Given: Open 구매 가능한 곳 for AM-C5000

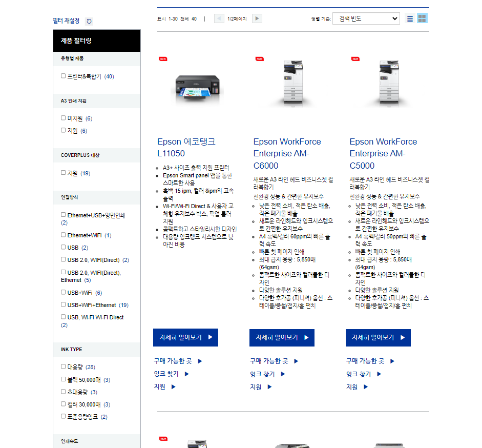Looking at the screenshot, I should pyautogui.click(x=370, y=361).
